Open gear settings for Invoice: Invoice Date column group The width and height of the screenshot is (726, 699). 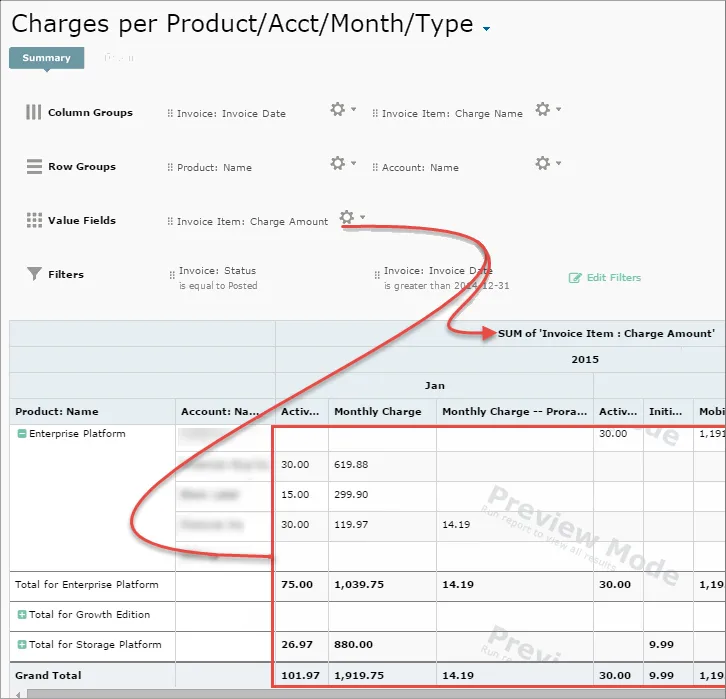point(338,109)
